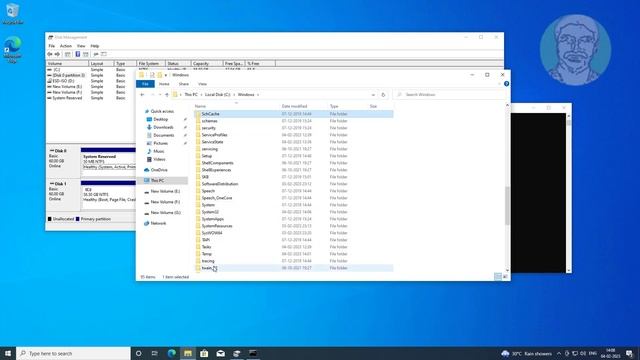Open Recycle Bin on desktop

click(x=13, y=13)
